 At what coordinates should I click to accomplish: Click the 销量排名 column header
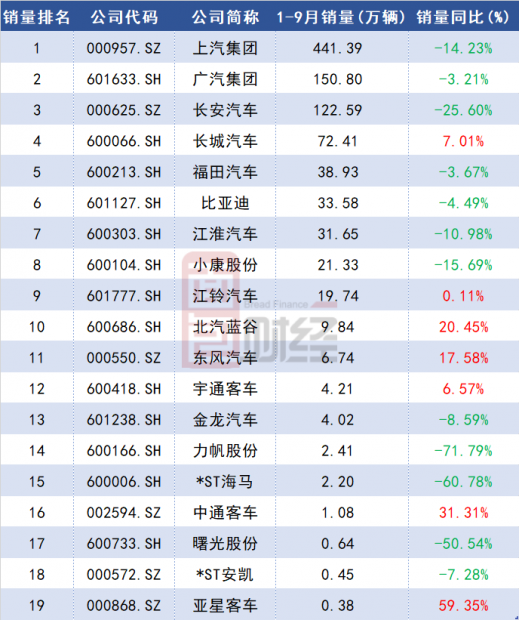[x=36, y=17]
